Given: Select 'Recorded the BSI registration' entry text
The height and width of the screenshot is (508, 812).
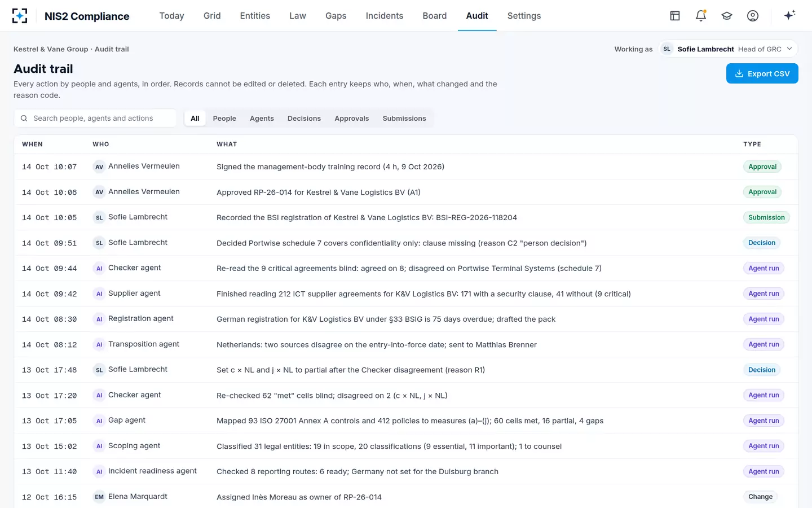Looking at the screenshot, I should click(x=367, y=218).
